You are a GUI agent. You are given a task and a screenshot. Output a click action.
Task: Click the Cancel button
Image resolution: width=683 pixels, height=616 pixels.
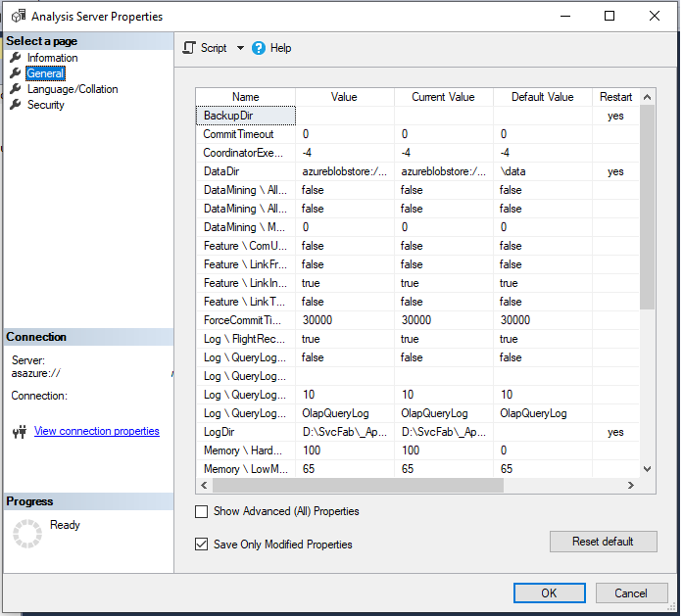pos(631,592)
